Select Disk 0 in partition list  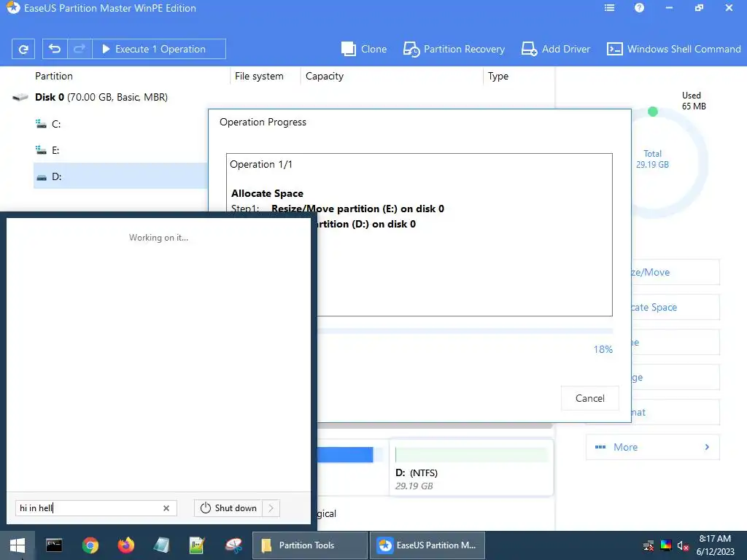(x=101, y=97)
